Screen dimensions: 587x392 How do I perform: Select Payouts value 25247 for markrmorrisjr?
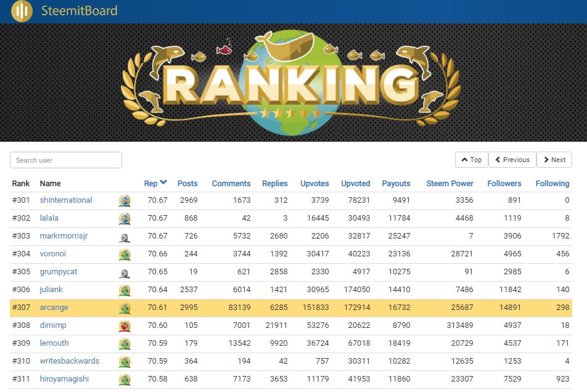pos(399,236)
